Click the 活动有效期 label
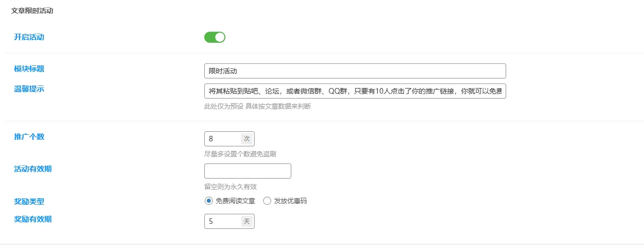The width and height of the screenshot is (644, 250). click(x=33, y=169)
